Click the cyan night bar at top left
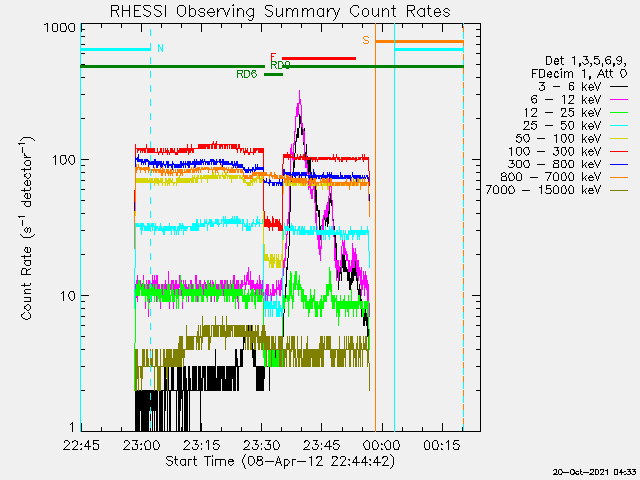Image resolution: width=640 pixels, height=480 pixels. [x=116, y=50]
